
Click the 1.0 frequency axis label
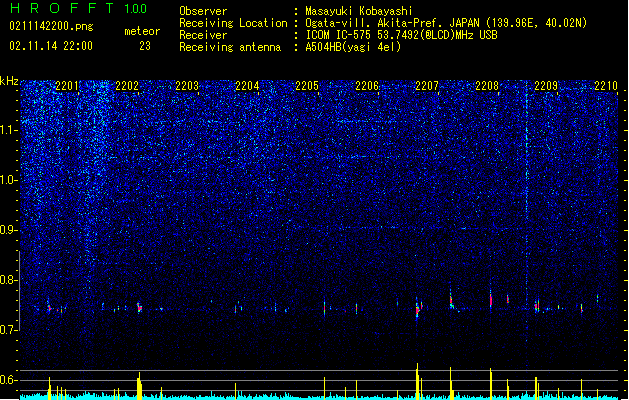[9, 180]
